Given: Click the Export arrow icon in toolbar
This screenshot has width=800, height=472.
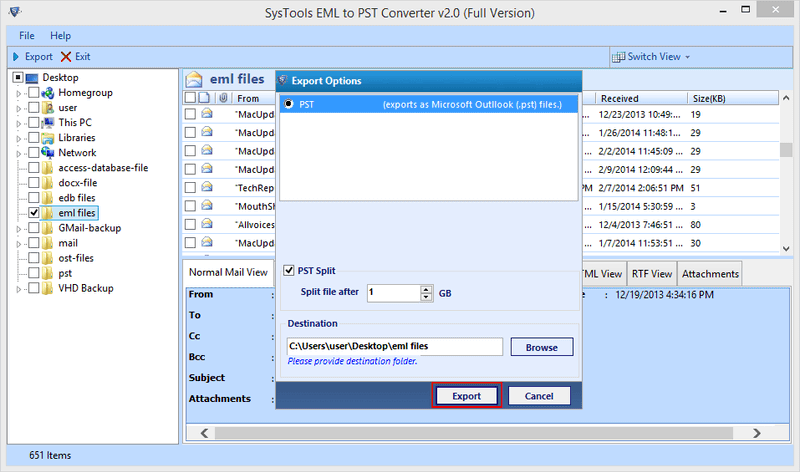Looking at the screenshot, I should pyautogui.click(x=16, y=57).
